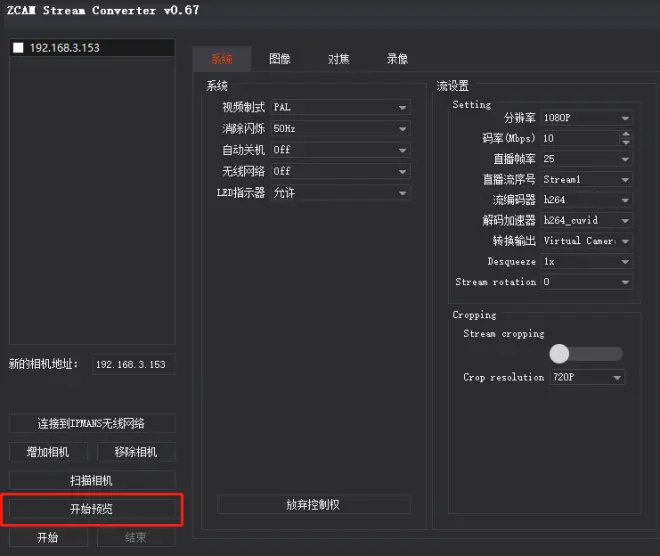Increase 码率 (Mbps) with up arrow
This screenshot has height=556, width=660.
click(x=626, y=134)
